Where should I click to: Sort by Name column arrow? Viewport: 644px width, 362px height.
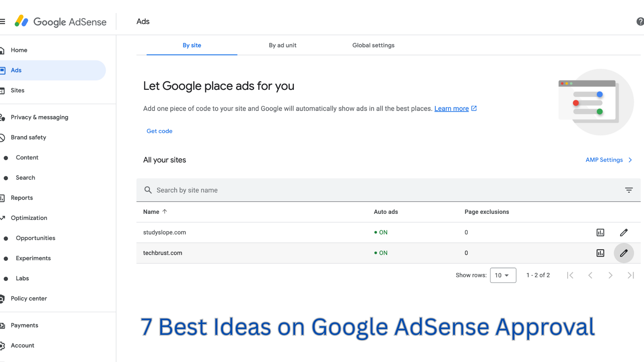pos(165,212)
